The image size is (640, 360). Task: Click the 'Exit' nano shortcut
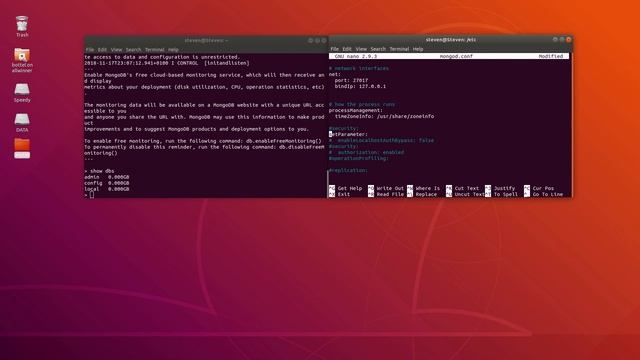point(340,195)
